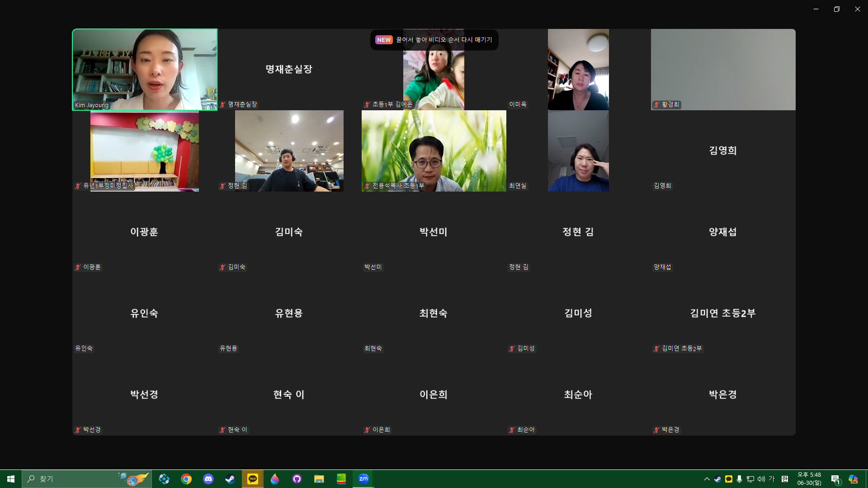Viewport: 868px width, 488px height.
Task: Click the small 박선미 label
Action: click(373, 267)
